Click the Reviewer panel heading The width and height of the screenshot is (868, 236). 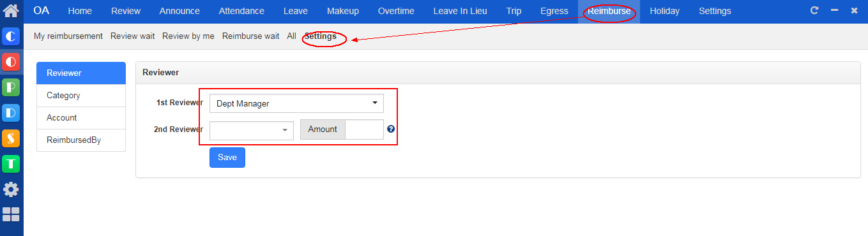[x=160, y=73]
